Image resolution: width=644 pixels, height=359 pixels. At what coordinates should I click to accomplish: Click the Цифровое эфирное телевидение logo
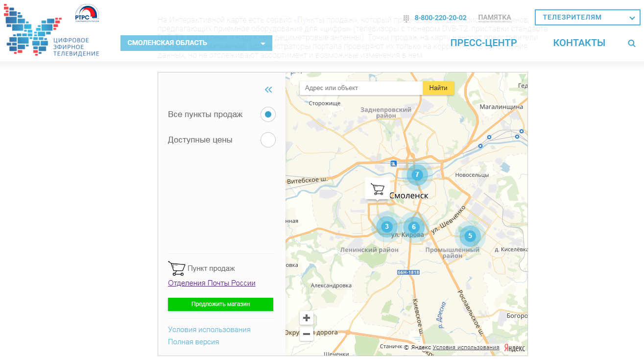point(51,29)
